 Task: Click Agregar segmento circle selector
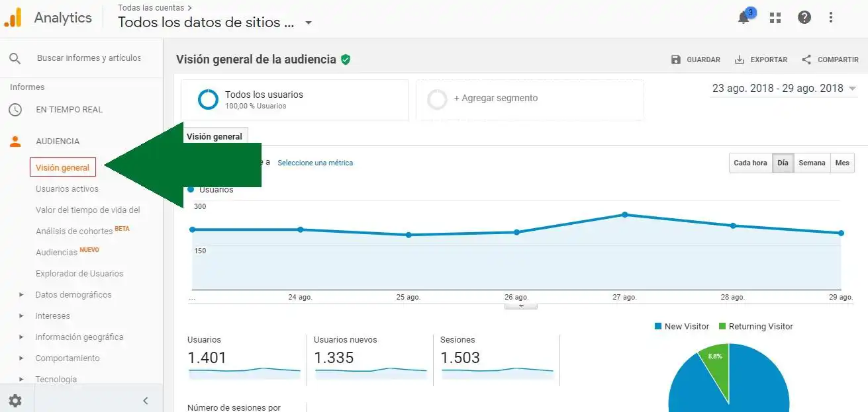pos(437,99)
